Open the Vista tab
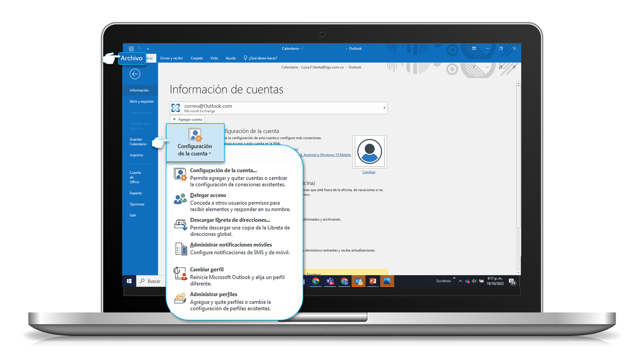 pyautogui.click(x=214, y=58)
